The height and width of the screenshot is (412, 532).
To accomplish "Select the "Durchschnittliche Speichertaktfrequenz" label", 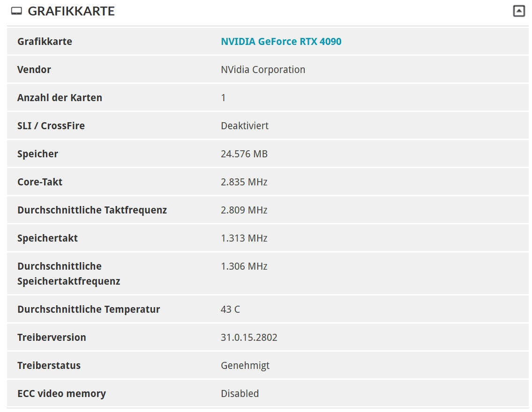I will [69, 274].
